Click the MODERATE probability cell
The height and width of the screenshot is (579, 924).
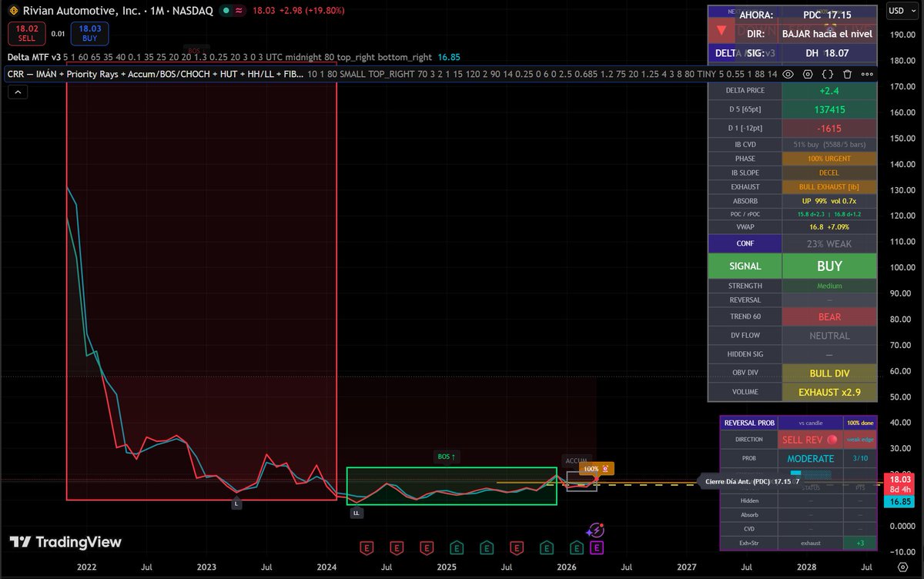coord(810,459)
